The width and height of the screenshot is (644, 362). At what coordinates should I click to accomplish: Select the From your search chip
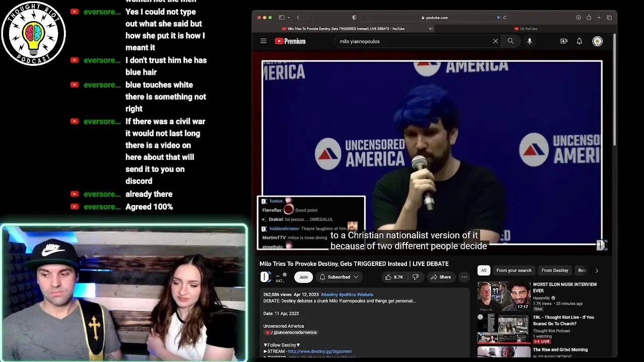coord(514,270)
